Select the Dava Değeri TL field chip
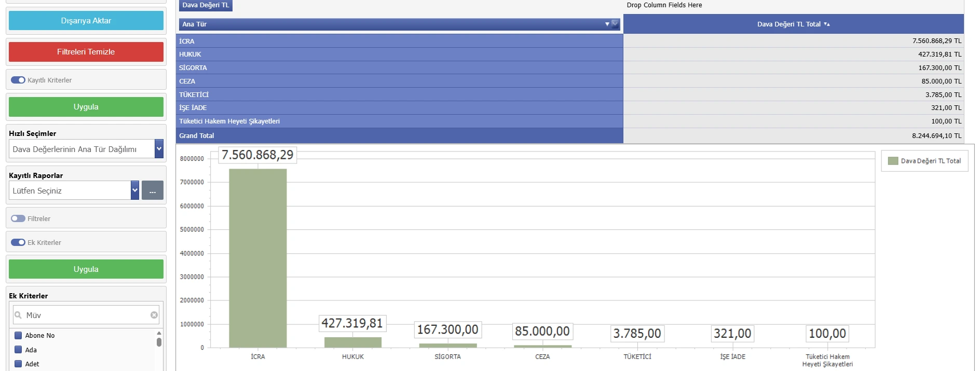This screenshot has height=371, width=980. 206,5
